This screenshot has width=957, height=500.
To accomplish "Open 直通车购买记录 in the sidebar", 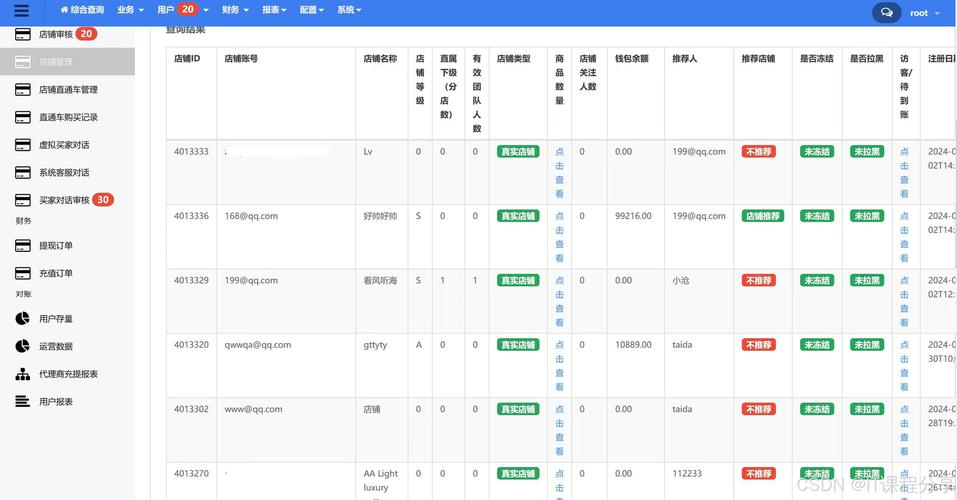I will 68,117.
